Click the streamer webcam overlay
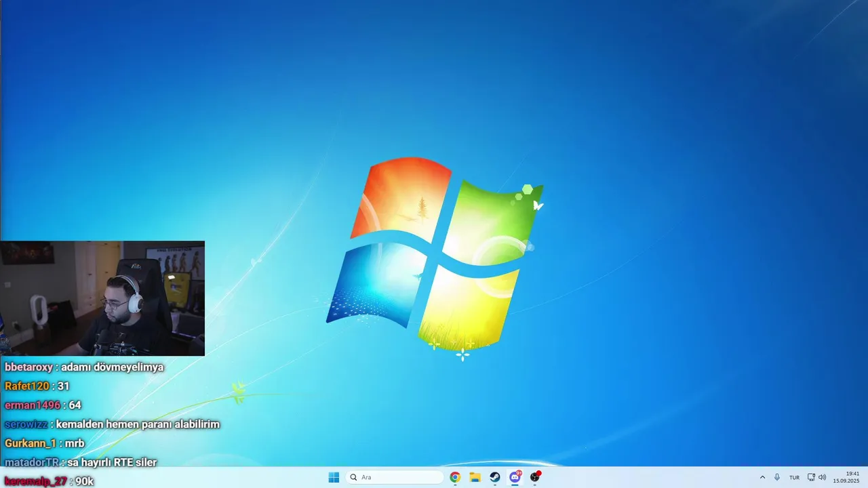Screen dimensions: 868x488 102,298
